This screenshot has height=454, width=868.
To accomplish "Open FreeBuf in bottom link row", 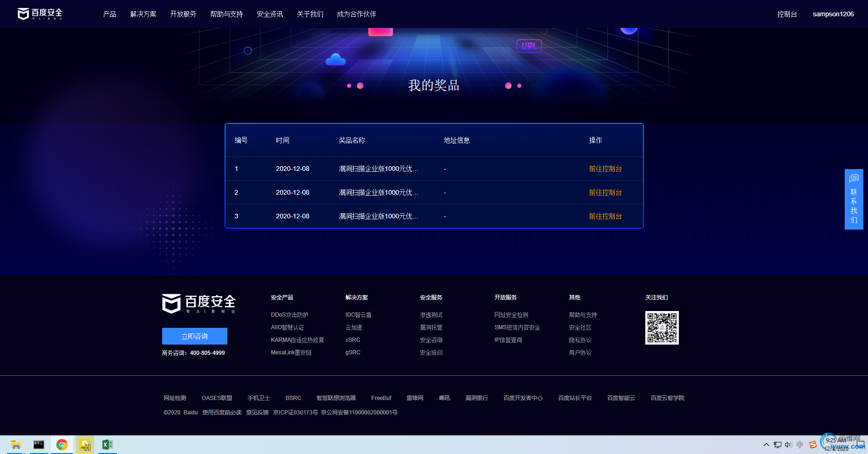I will 381,398.
